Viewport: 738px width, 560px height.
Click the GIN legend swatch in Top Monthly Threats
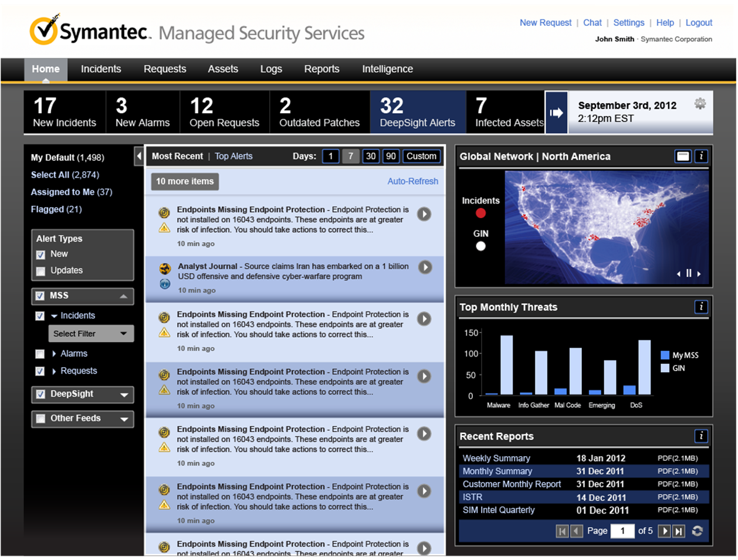(x=665, y=368)
